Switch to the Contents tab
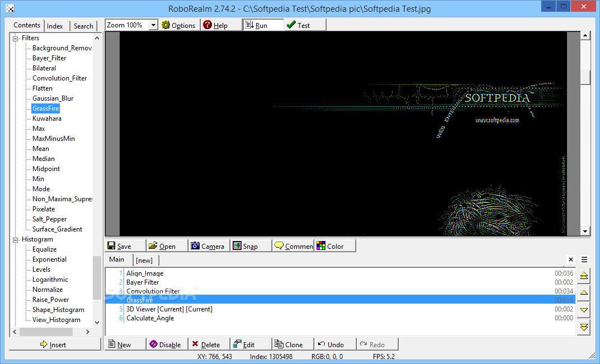Image resolution: width=600 pixels, height=364 pixels. [x=27, y=25]
